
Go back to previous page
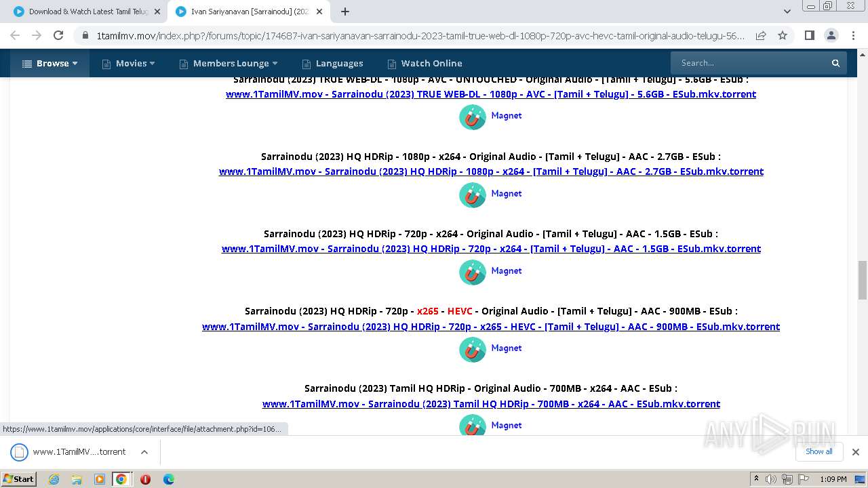click(x=15, y=35)
